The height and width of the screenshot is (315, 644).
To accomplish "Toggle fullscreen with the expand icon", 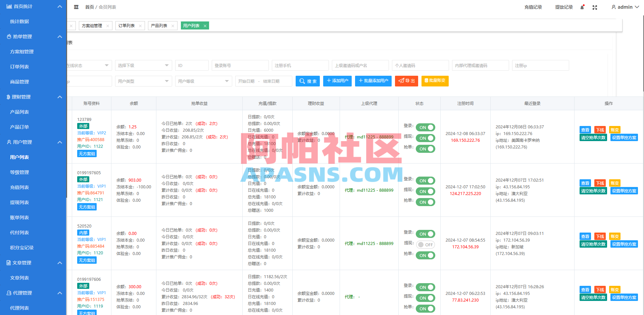I will [595, 7].
